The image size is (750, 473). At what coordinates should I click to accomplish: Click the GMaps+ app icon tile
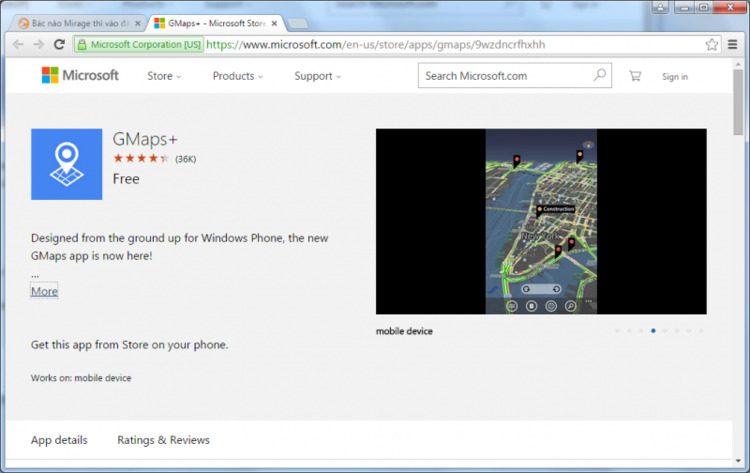[x=66, y=164]
